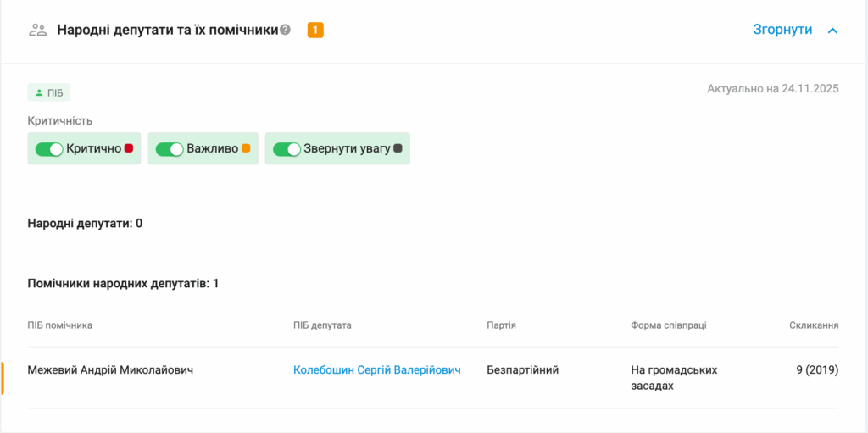Disable the Звернути увагу switch
The width and height of the screenshot is (868, 433).
pos(287,149)
